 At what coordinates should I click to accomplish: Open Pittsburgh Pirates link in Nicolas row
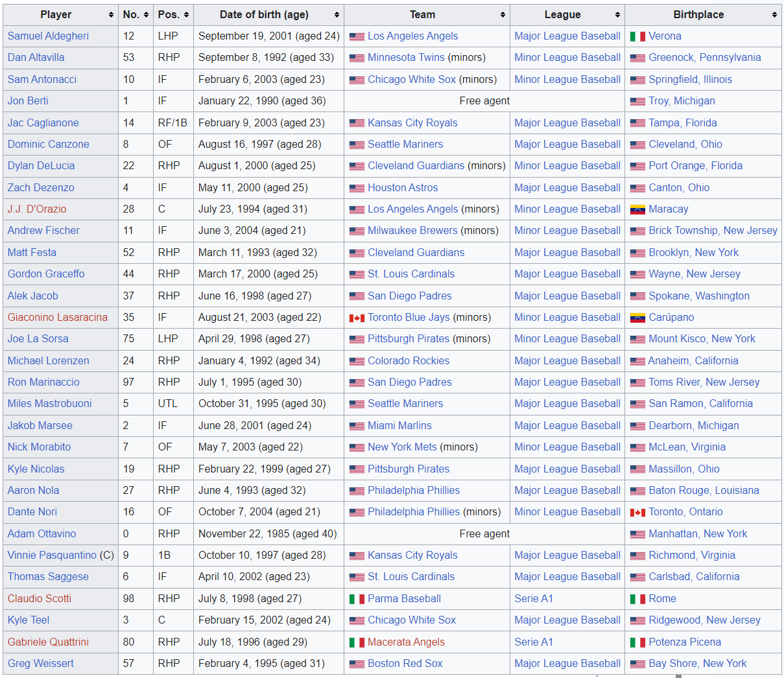click(409, 469)
